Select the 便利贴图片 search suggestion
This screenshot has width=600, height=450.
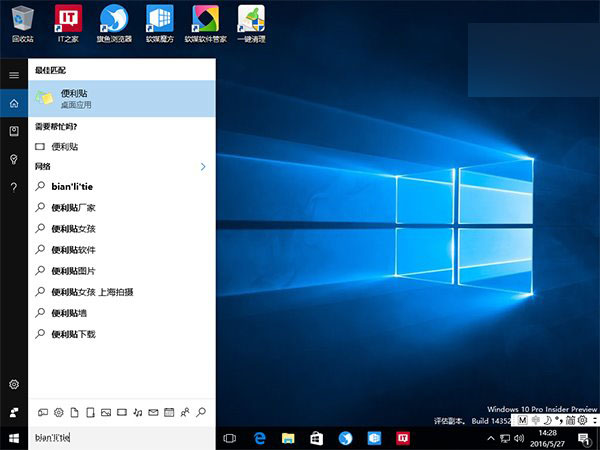[122, 271]
